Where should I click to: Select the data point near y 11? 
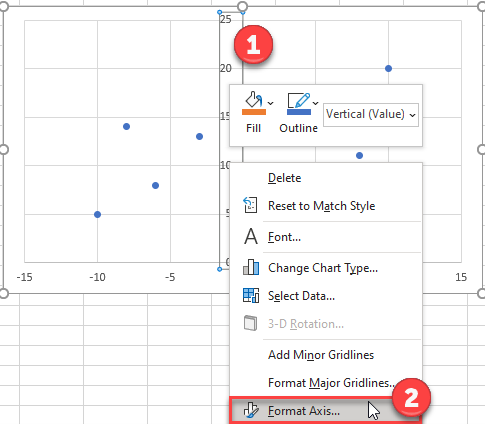point(359,155)
